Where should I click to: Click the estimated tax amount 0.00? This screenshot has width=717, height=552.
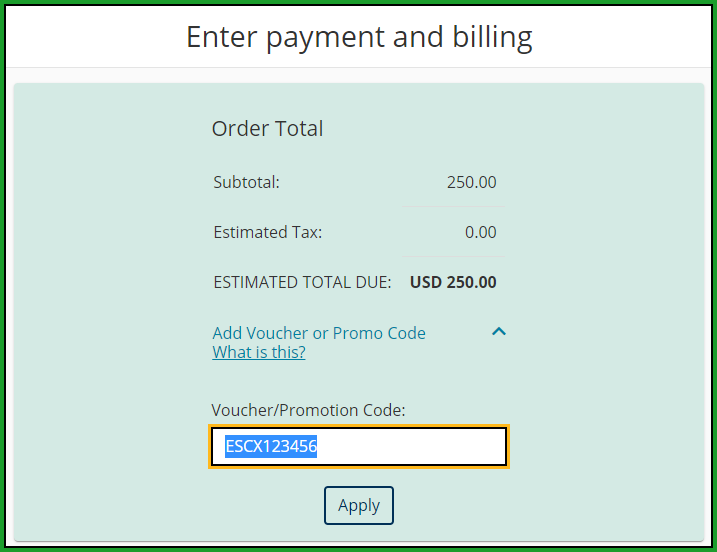pos(480,232)
